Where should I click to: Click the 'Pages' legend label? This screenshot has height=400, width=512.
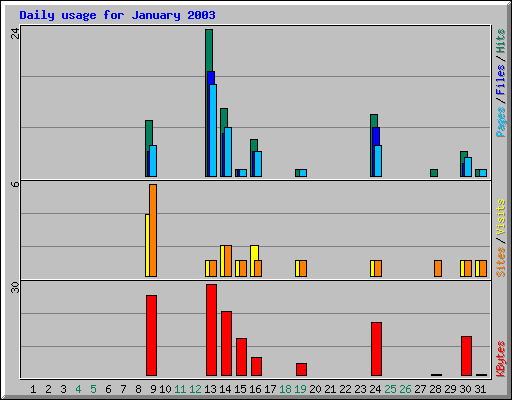500,122
